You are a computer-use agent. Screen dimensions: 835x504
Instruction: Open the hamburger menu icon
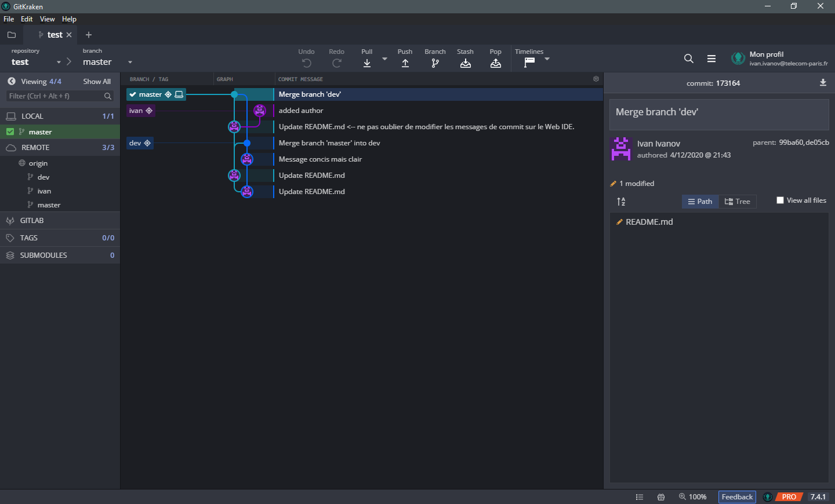tap(711, 59)
